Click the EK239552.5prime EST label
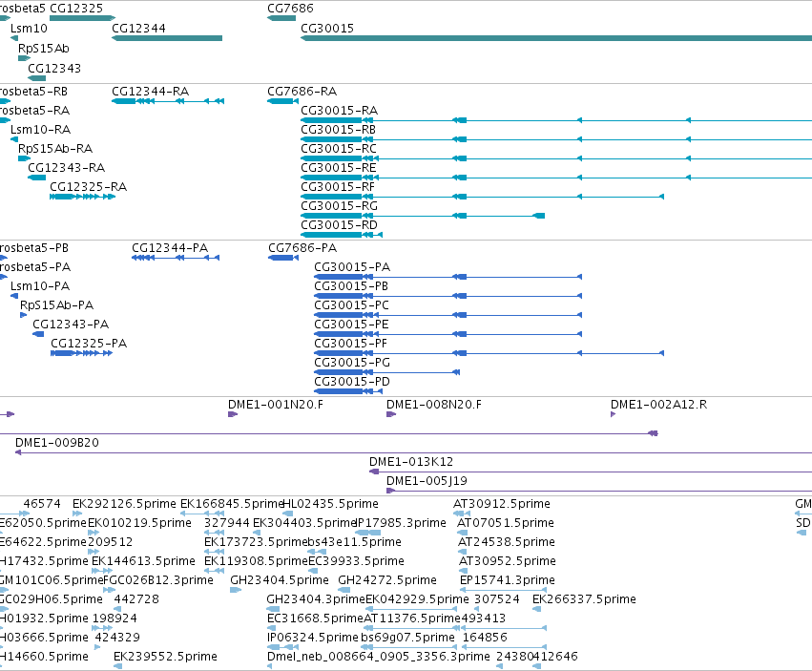 coord(165,657)
